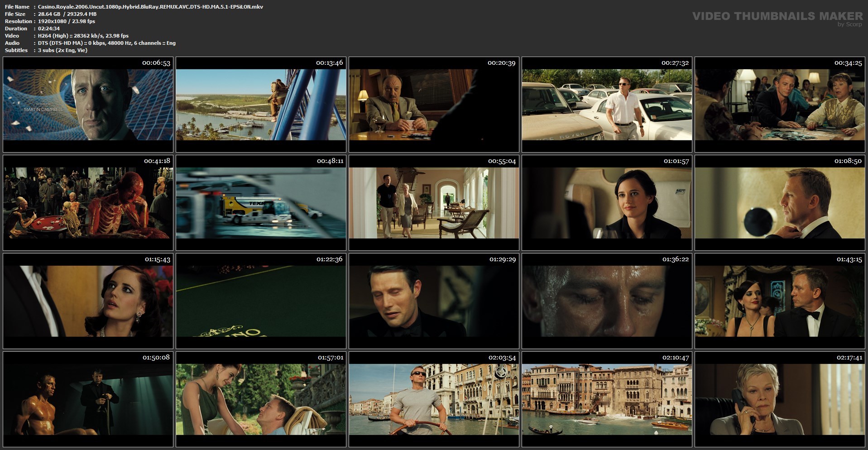This screenshot has height=450, width=868.
Task: Click the 01:29:29 movie frame
Action: click(434, 301)
